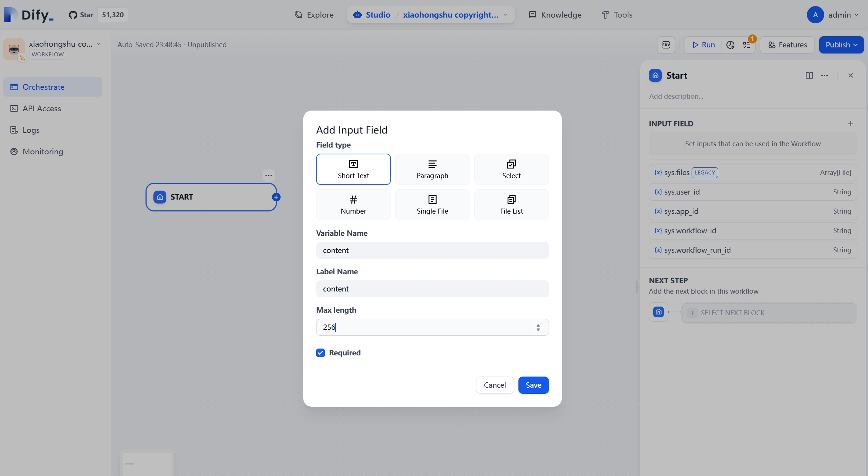Viewport: 868px width, 476px height.
Task: Toggle the Required checkbox on
Action: point(320,352)
